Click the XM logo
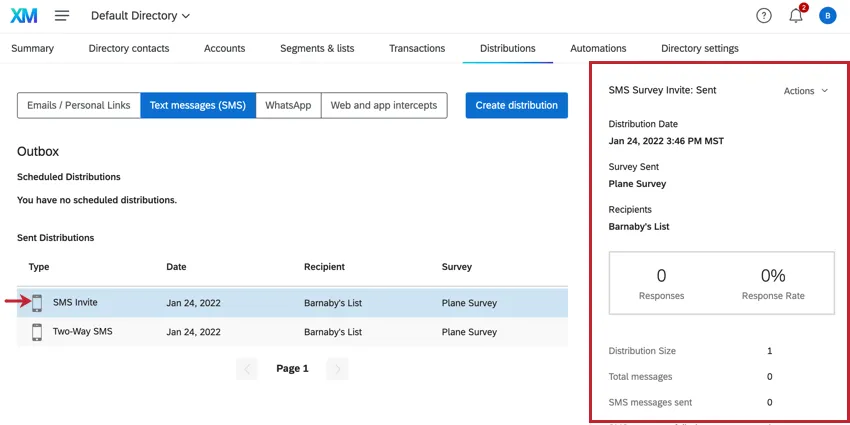 pos(24,16)
